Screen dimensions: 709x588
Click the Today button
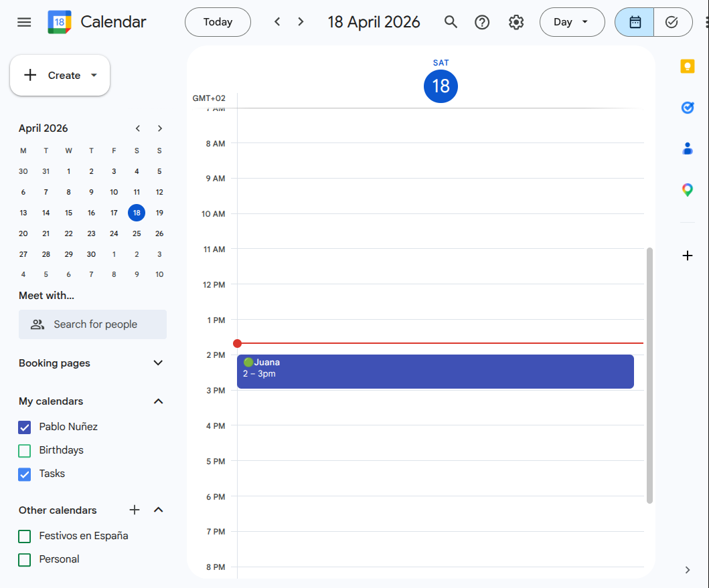[x=218, y=21]
